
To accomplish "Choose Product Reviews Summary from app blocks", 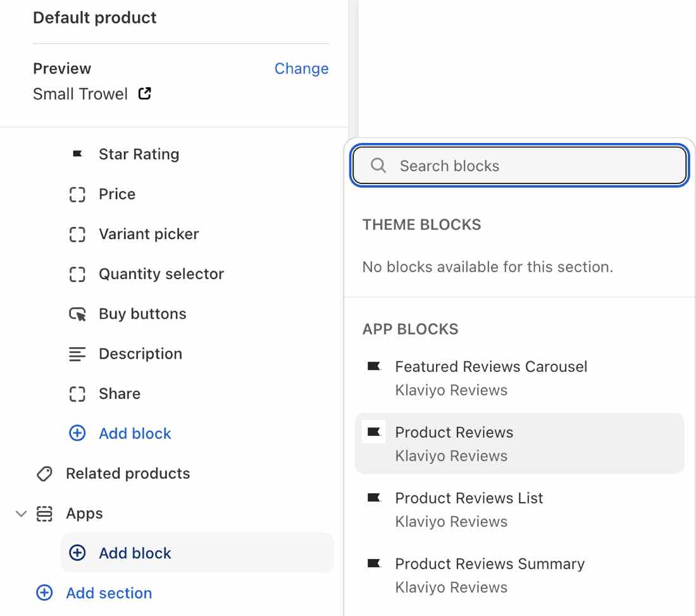I will pos(490,564).
